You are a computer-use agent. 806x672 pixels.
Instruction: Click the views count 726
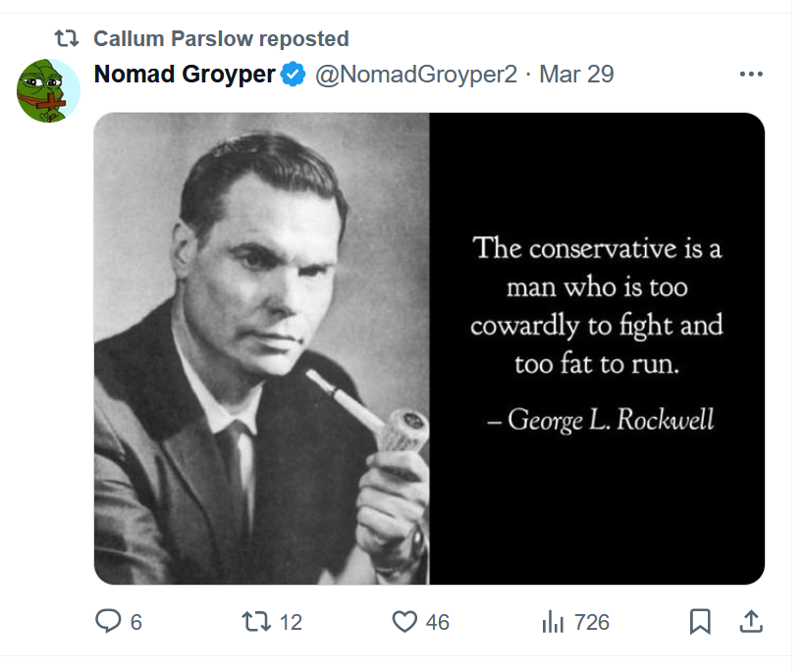pyautogui.click(x=591, y=622)
